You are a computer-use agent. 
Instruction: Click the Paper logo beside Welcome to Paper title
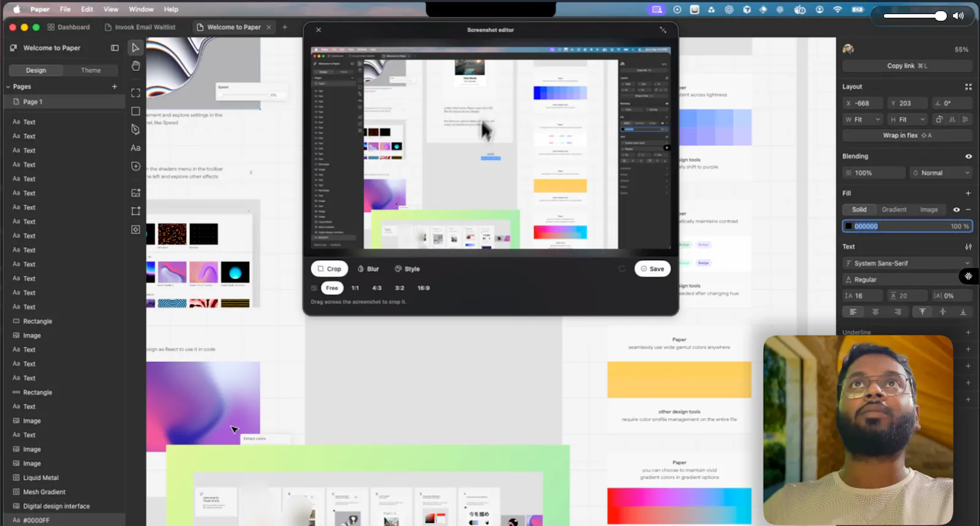click(x=13, y=48)
